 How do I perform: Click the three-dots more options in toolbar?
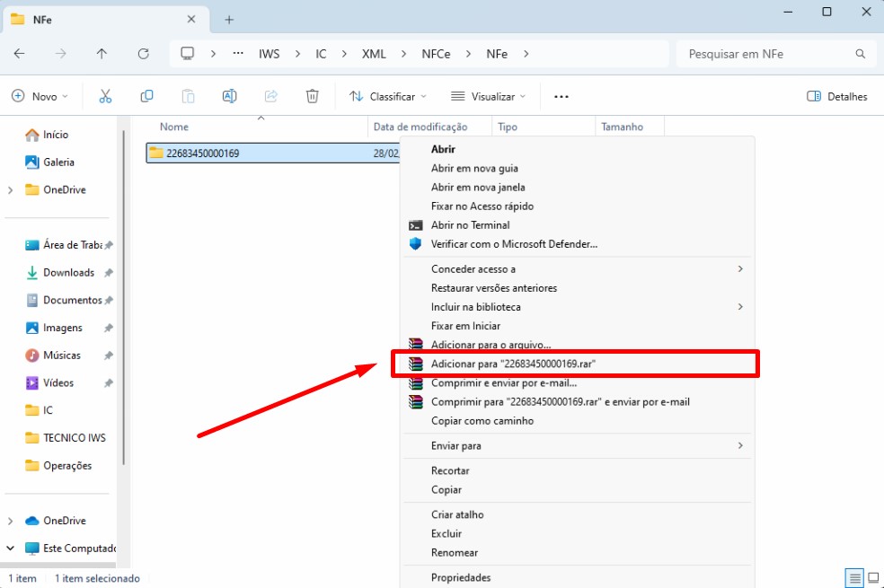(x=561, y=96)
